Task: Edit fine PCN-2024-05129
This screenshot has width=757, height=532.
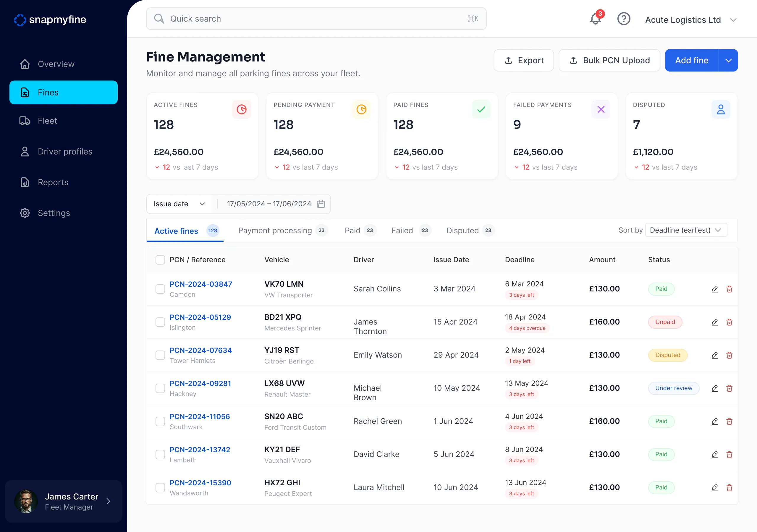Action: 715,322
